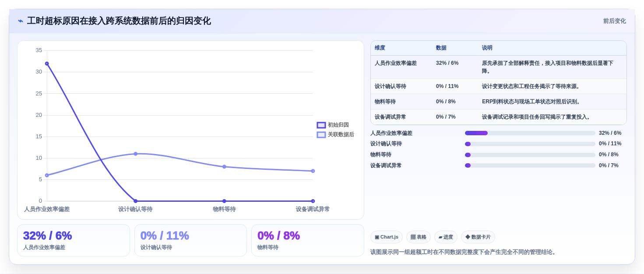Viewport: 644px width, 274px height.
Task: Toggle the 初始归因 legend swatch
Action: coord(321,125)
